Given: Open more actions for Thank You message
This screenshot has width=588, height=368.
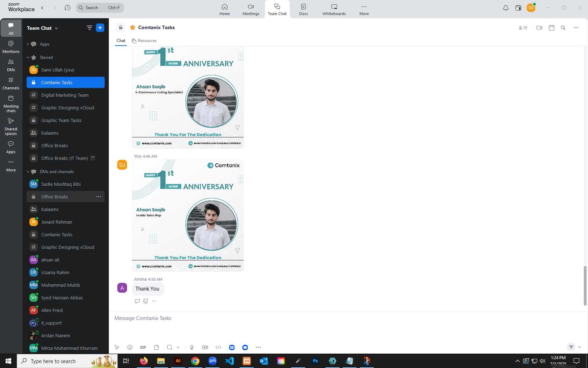Looking at the screenshot, I should coord(154,301).
